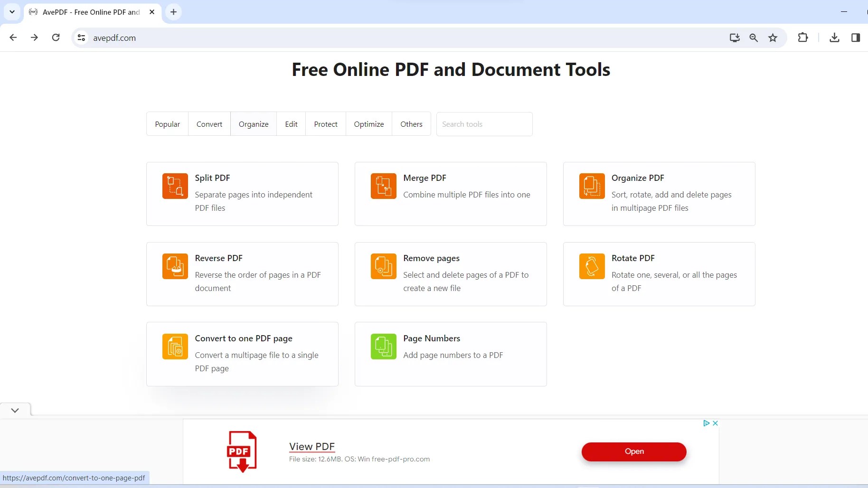Select the Page Numbers tool icon

click(x=383, y=347)
